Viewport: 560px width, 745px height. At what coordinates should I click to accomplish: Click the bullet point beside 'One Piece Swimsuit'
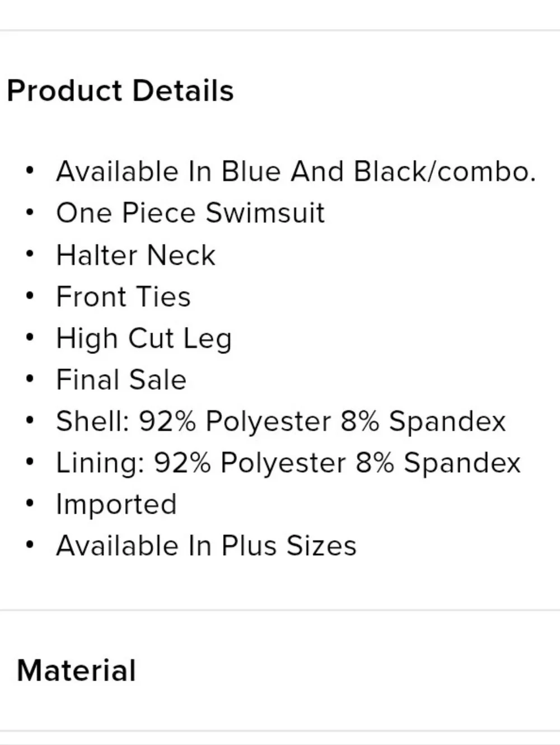pos(30,212)
